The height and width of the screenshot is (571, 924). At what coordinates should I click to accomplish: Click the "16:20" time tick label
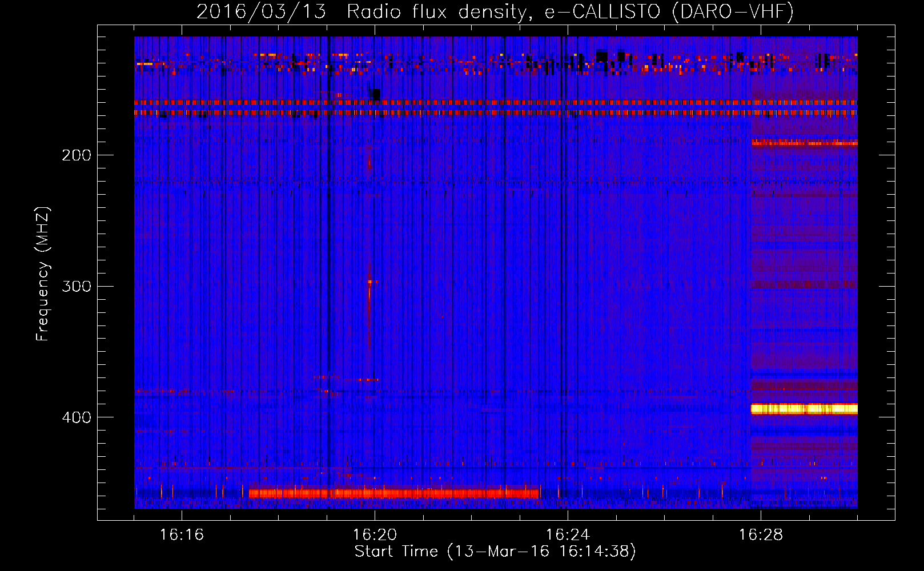pyautogui.click(x=375, y=534)
